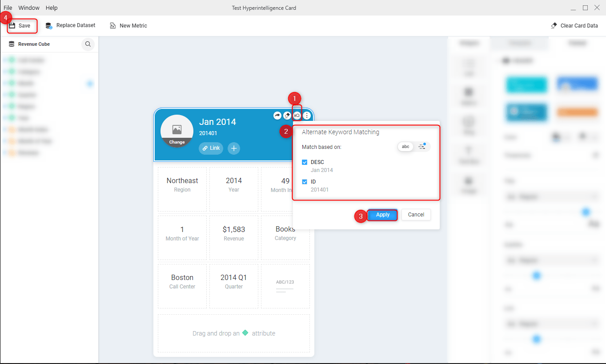Switch match mode to attribute forms option
This screenshot has height=364, width=606.
(422, 147)
